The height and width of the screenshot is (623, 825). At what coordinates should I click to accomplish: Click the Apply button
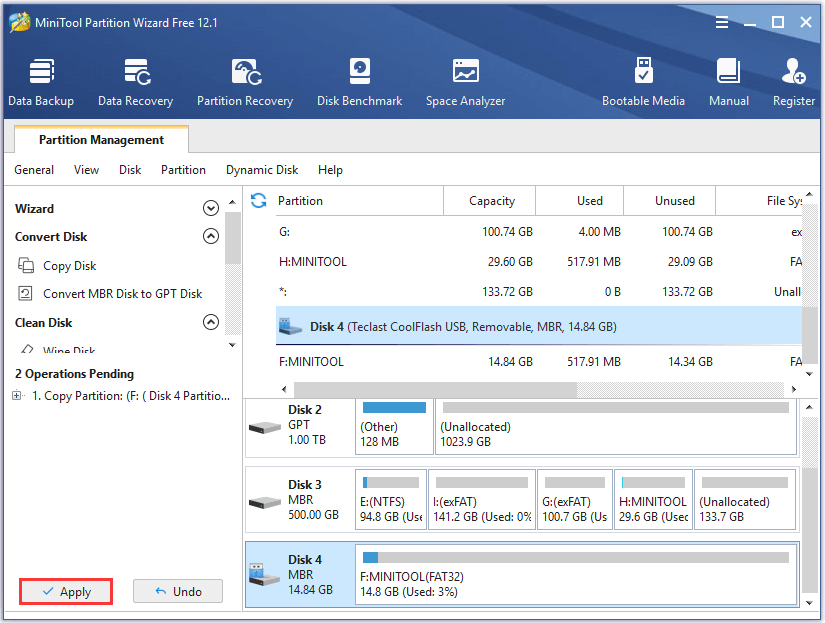[66, 591]
